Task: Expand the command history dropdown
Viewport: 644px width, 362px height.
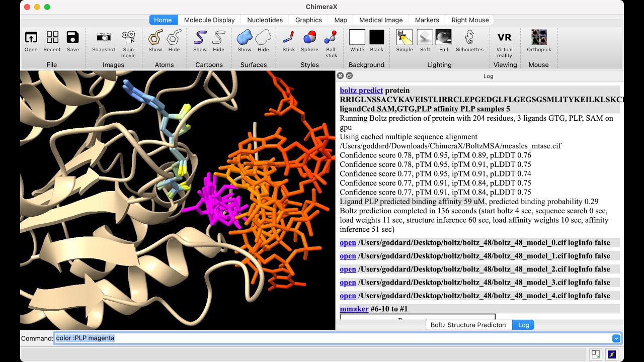Action: [616, 338]
